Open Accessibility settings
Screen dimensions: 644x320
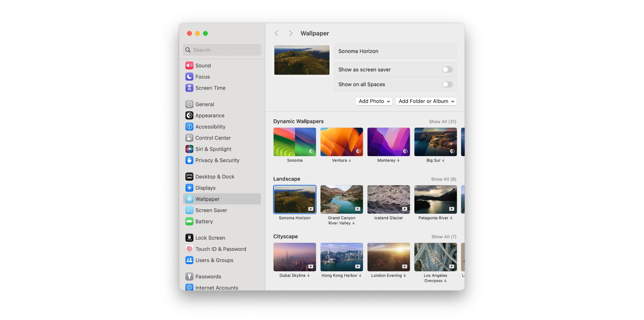(x=222, y=127)
